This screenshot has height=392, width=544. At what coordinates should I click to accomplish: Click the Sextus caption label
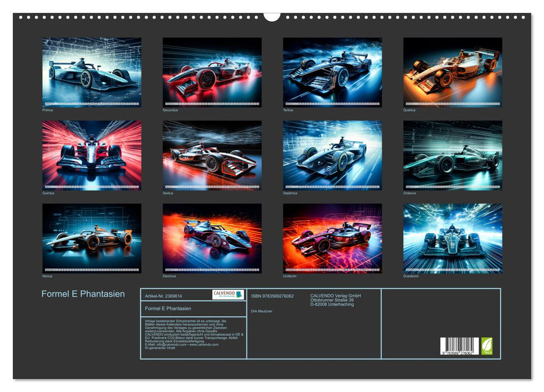168,193
